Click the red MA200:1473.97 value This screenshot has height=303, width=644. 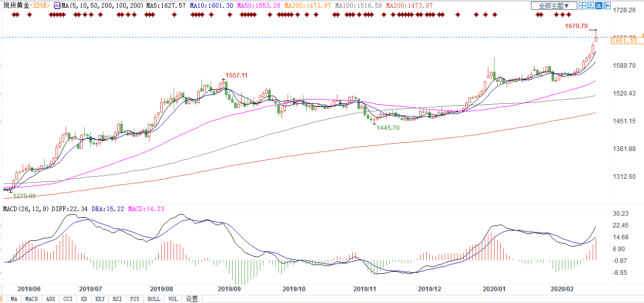tap(409, 5)
